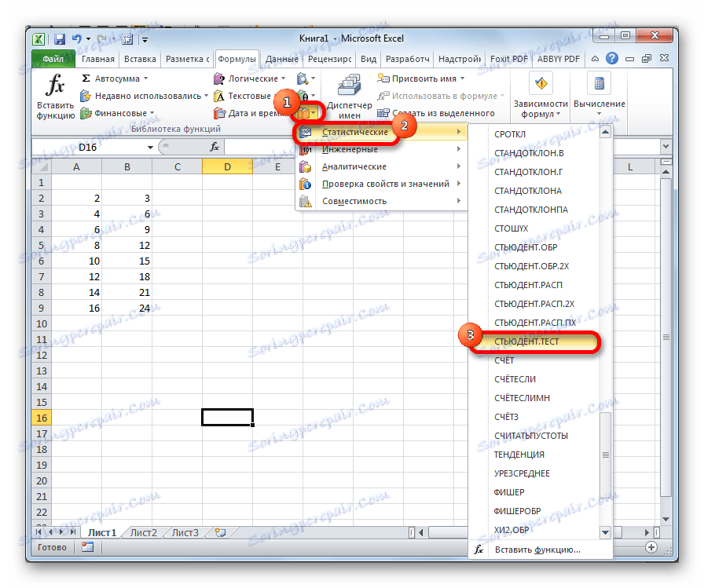704x588 pixels.
Task: Open the Файл tab
Action: coord(53,59)
